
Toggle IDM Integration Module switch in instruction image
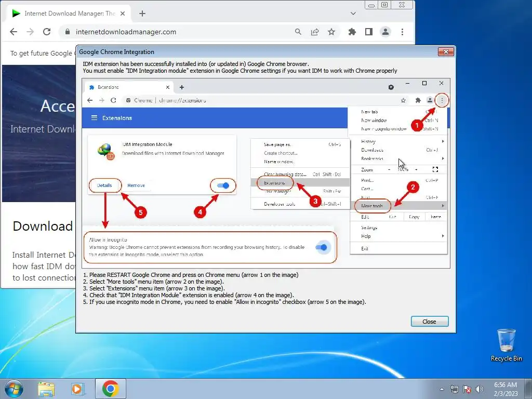[x=223, y=185]
